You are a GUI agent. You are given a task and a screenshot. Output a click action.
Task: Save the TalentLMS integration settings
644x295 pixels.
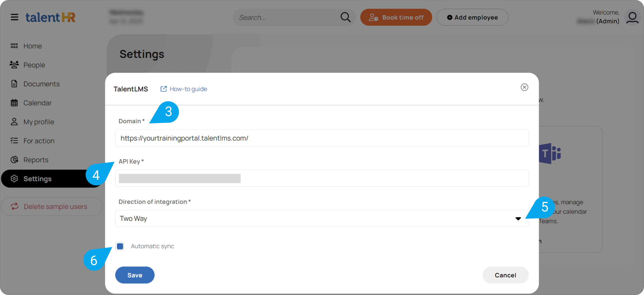tap(135, 275)
